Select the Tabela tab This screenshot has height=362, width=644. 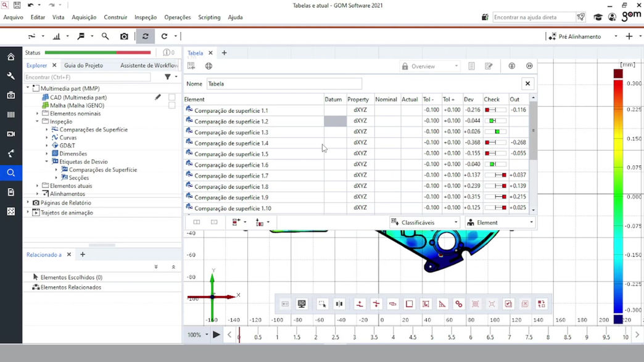click(x=195, y=53)
